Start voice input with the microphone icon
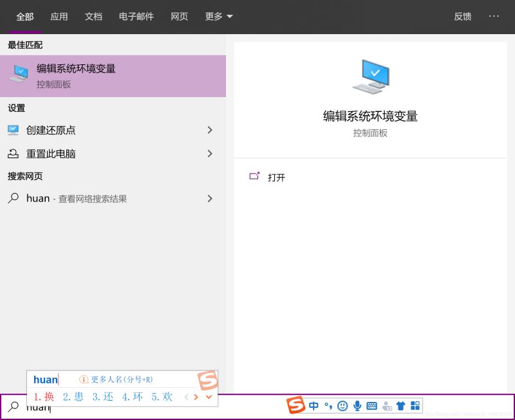The width and height of the screenshot is (515, 420). tap(357, 405)
